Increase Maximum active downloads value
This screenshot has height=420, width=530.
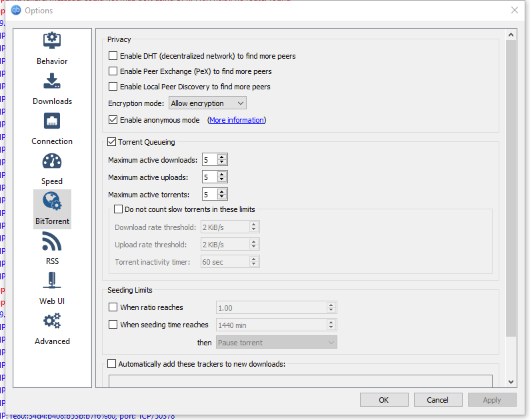[222, 157]
